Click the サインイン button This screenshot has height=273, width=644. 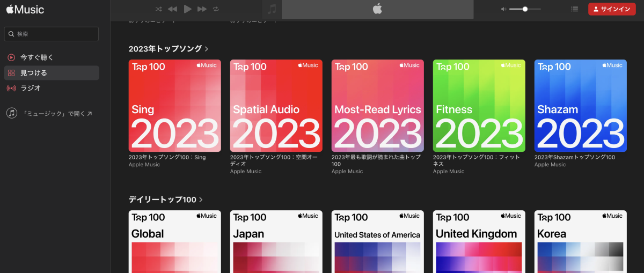(612, 9)
